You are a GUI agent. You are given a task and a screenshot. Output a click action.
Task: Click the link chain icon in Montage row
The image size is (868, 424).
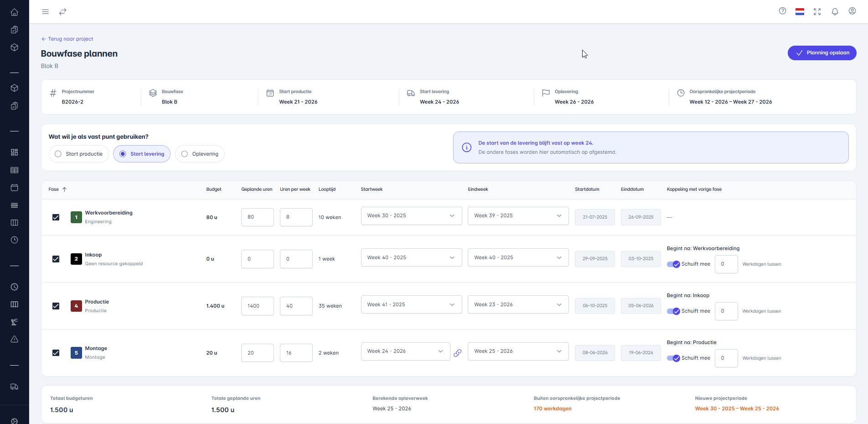(458, 353)
